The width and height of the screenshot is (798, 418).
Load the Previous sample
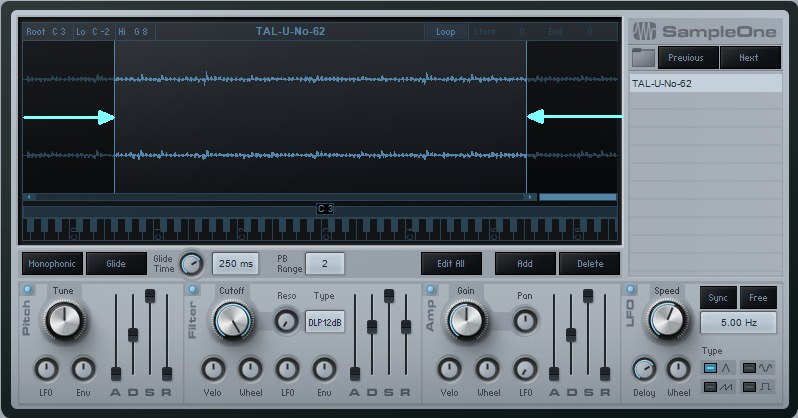686,58
